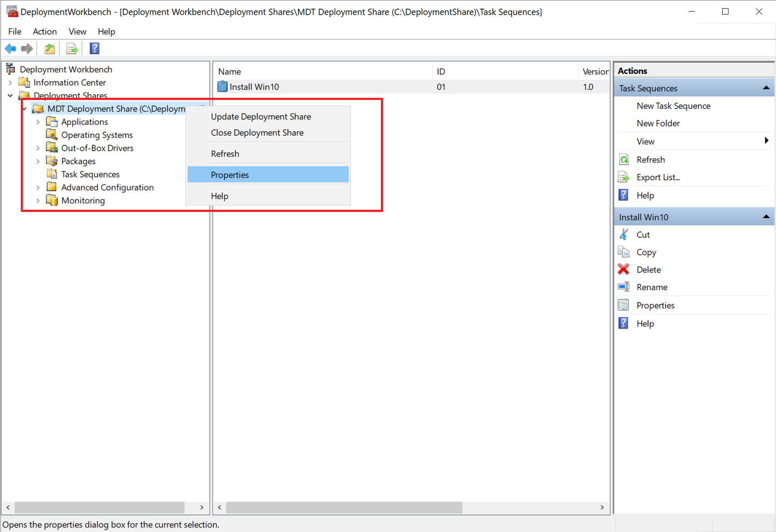Select the Out-of-Box Drivers node icon
The image size is (776, 532).
pos(52,148)
